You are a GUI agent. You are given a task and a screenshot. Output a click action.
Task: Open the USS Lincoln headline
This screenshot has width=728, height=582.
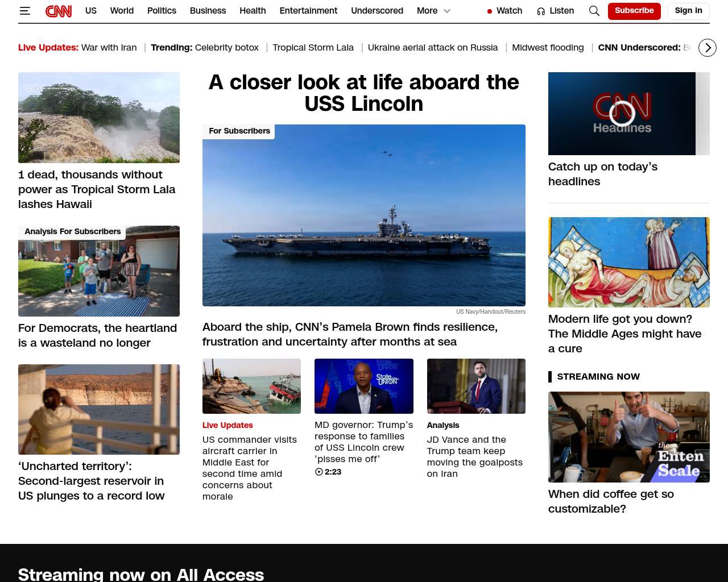[x=364, y=93]
